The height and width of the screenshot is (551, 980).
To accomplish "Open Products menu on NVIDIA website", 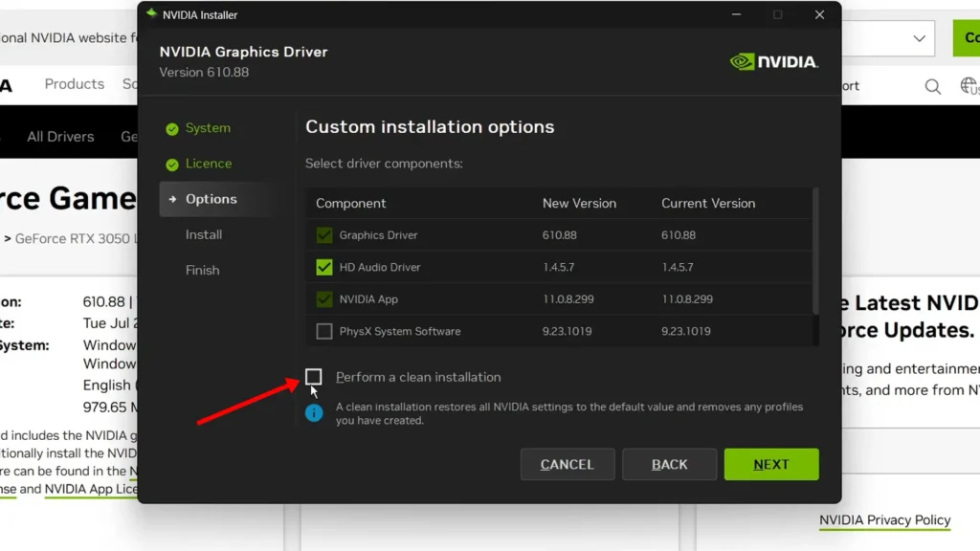I will (x=75, y=84).
